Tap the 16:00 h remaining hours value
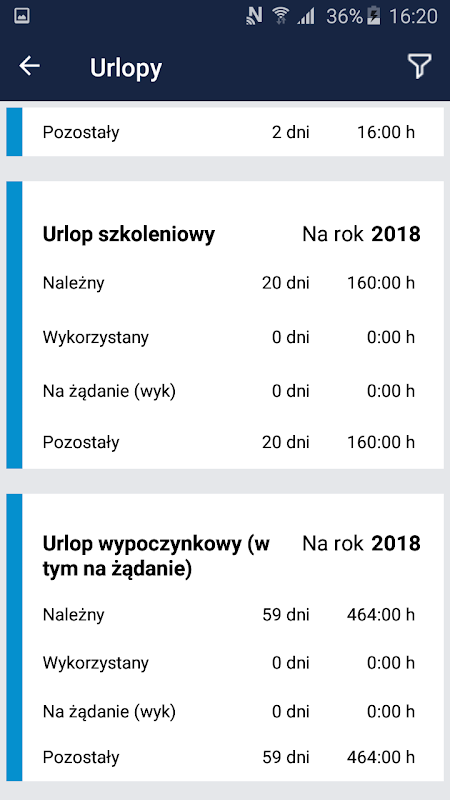 (x=386, y=133)
